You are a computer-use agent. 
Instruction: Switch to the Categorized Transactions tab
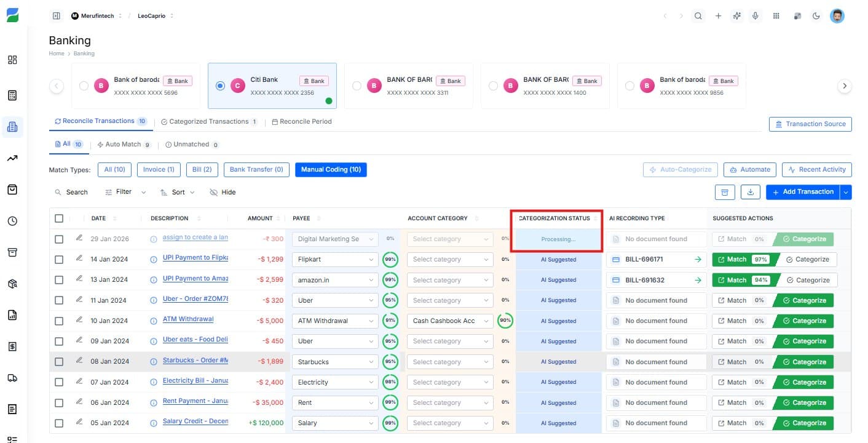(x=209, y=121)
